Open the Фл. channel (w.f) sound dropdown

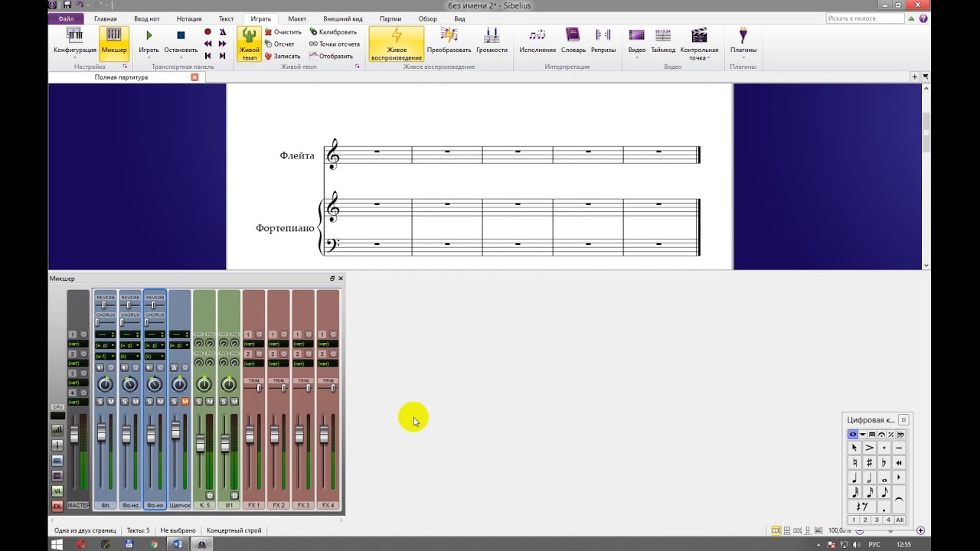point(105,356)
